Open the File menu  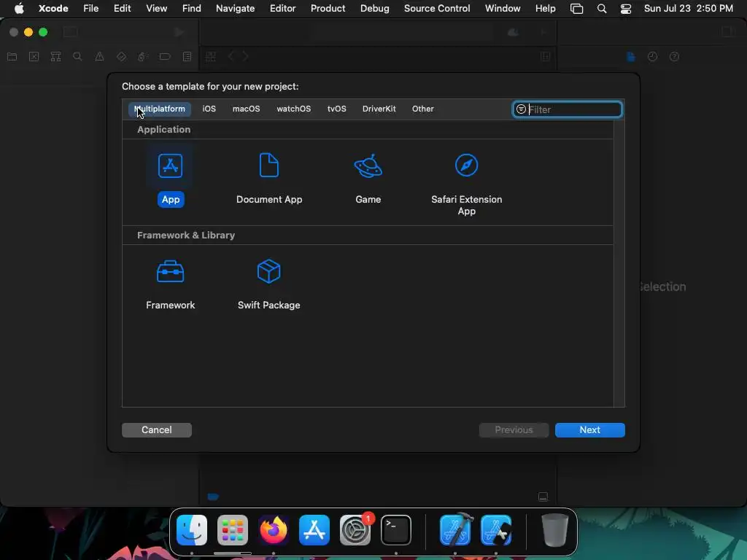90,8
